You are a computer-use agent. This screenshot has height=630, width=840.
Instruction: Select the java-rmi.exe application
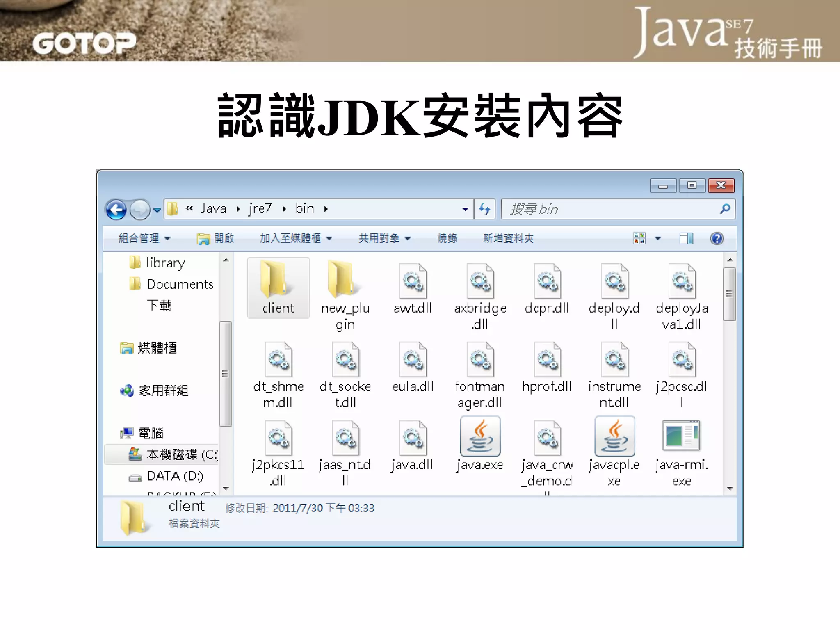pyautogui.click(x=682, y=453)
